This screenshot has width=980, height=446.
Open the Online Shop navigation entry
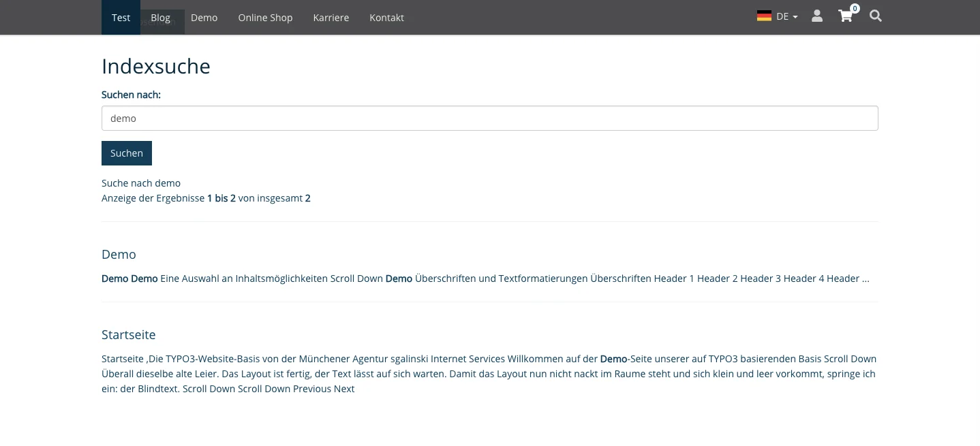pos(265,18)
